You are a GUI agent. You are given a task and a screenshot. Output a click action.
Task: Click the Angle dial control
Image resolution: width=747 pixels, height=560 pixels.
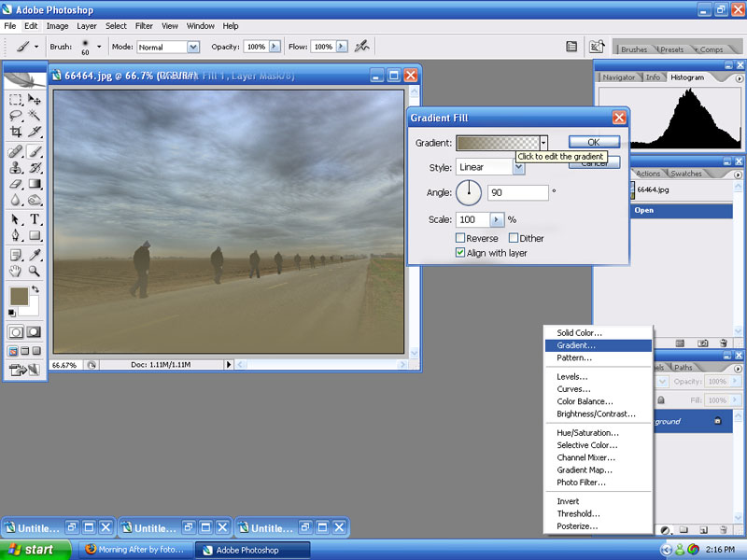pyautogui.click(x=469, y=192)
